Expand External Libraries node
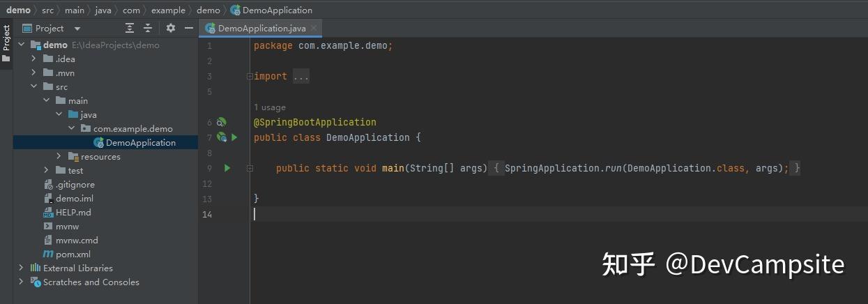 (22, 268)
